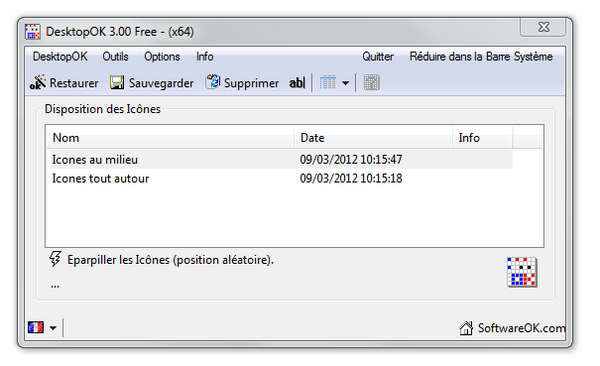The image size is (600, 366).
Task: Open the Options menu
Action: coord(162,57)
